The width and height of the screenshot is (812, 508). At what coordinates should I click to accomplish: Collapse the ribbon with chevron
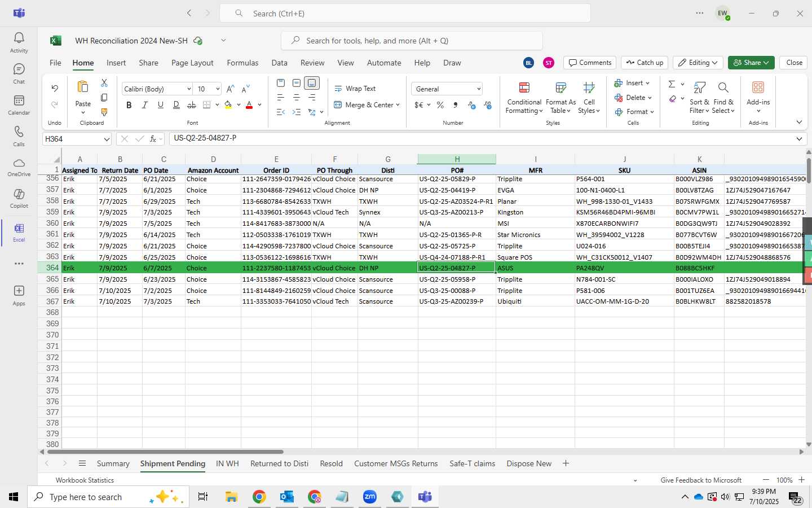tap(799, 122)
